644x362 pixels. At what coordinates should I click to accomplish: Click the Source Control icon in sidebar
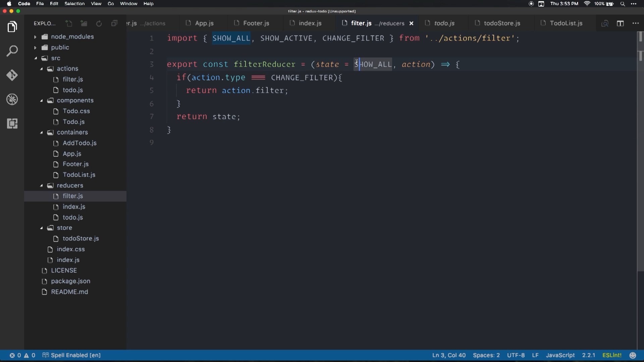[12, 75]
